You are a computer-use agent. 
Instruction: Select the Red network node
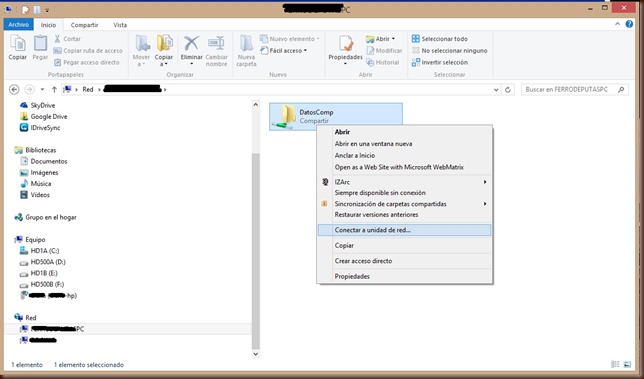point(25,318)
